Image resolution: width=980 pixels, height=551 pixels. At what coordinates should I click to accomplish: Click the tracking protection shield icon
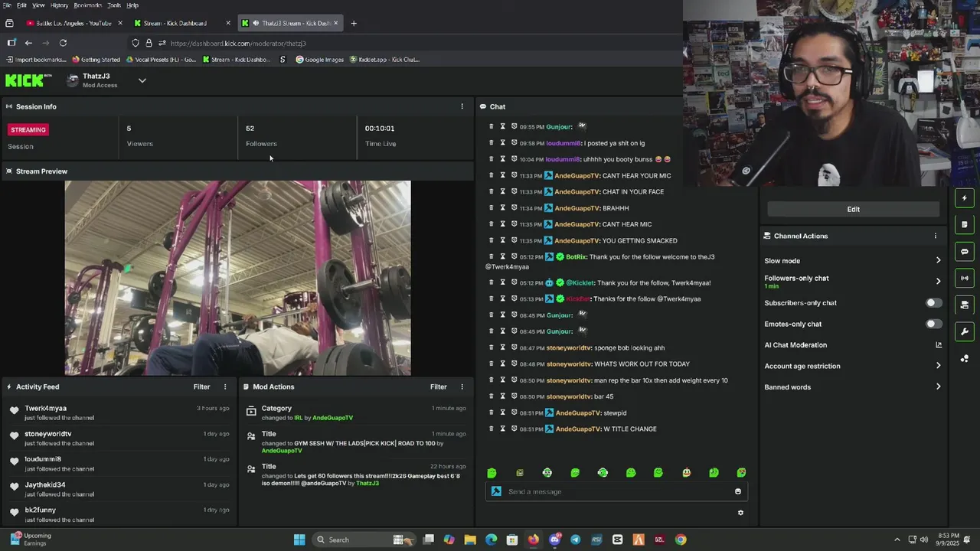coord(136,43)
